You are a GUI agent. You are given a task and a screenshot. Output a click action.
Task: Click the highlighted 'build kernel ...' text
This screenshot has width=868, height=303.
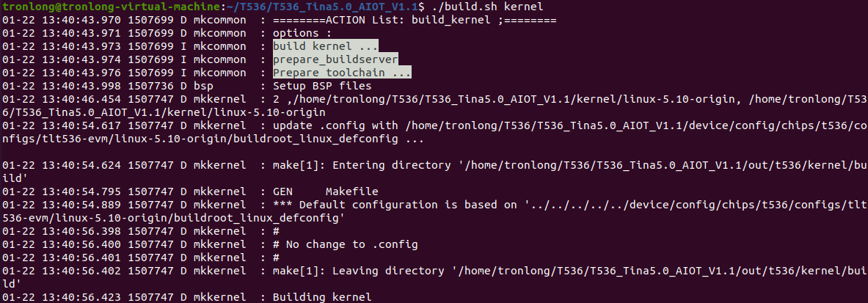326,46
